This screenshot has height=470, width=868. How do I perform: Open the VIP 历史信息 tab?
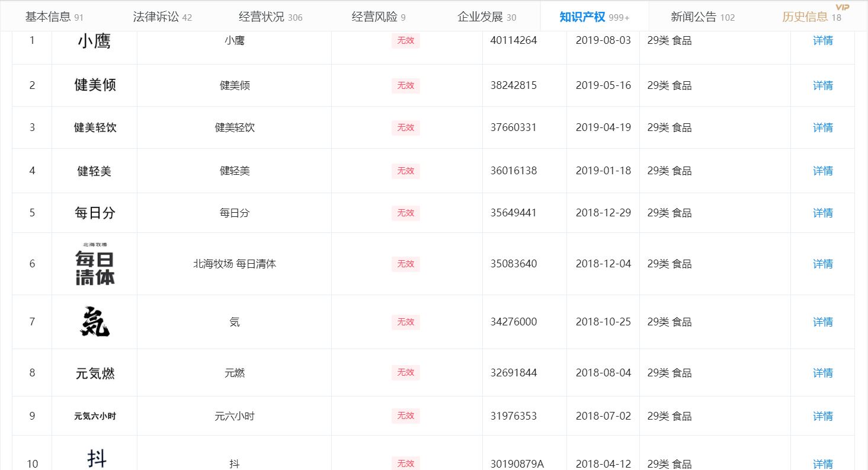[811, 17]
